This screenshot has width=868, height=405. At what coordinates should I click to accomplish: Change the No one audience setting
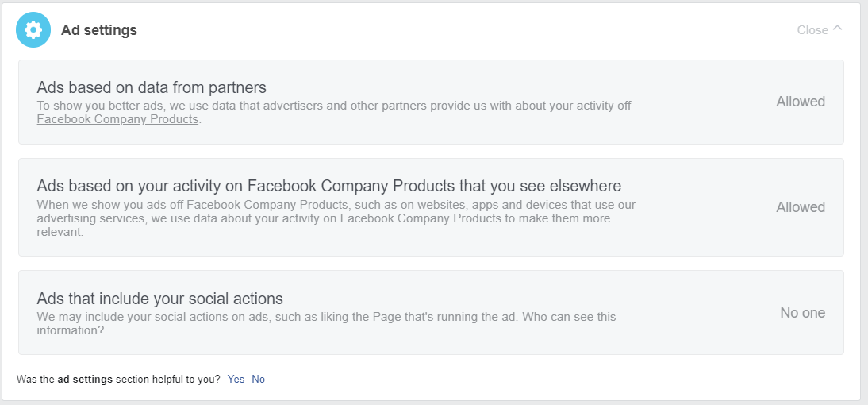802,313
